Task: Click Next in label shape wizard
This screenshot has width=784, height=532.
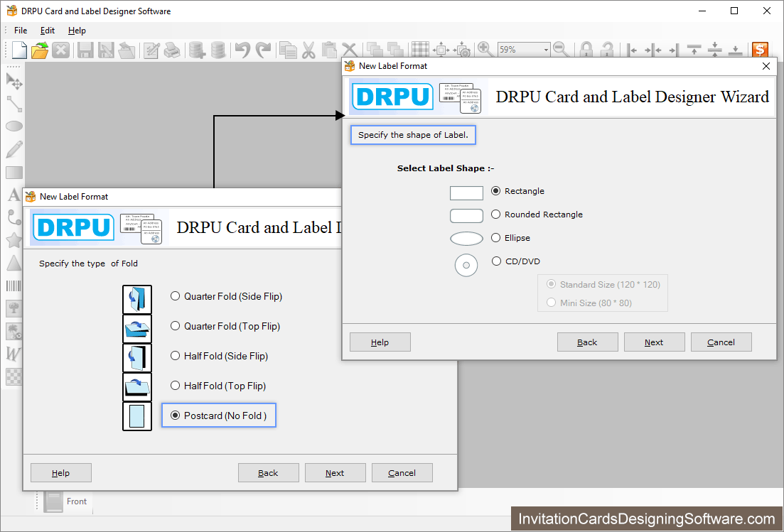Action: [x=654, y=342]
